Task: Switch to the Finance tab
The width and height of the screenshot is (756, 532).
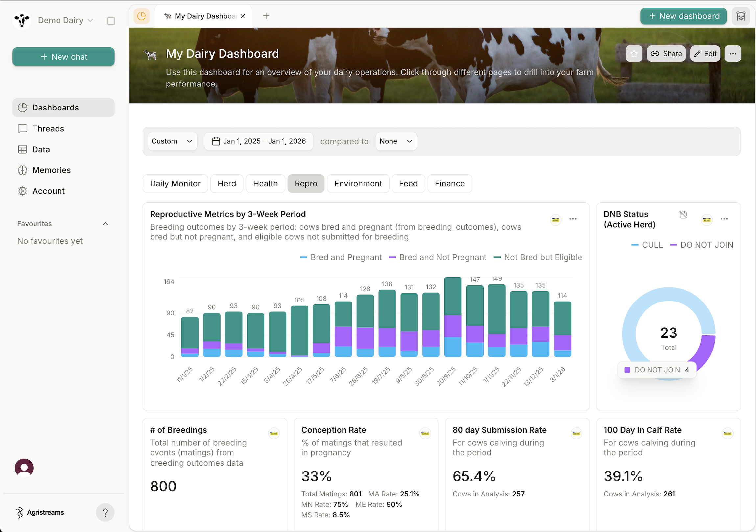Action: pyautogui.click(x=450, y=184)
